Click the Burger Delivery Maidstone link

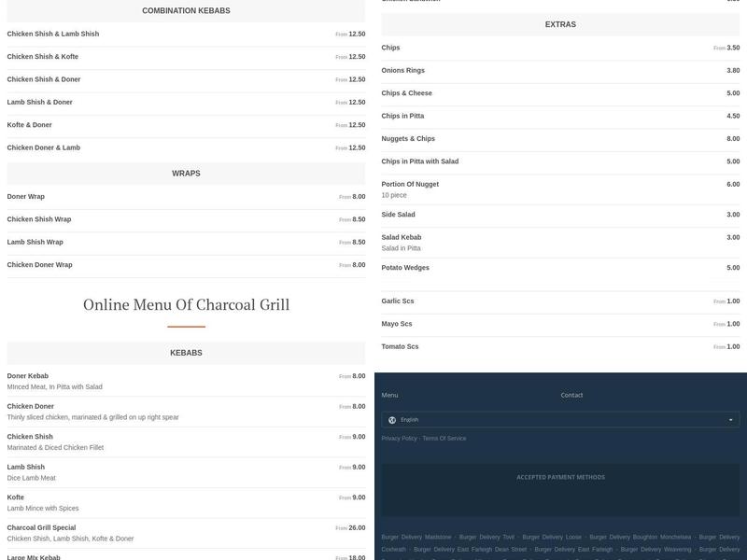[415, 536]
